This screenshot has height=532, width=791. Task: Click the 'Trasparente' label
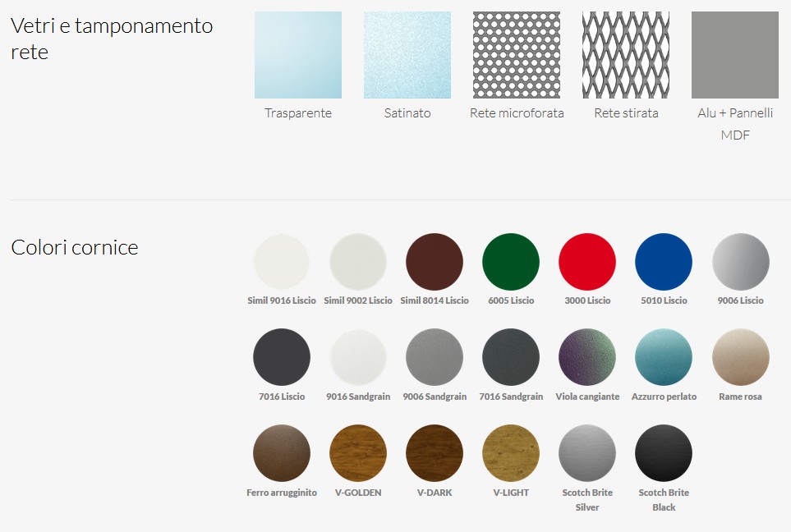click(x=298, y=113)
